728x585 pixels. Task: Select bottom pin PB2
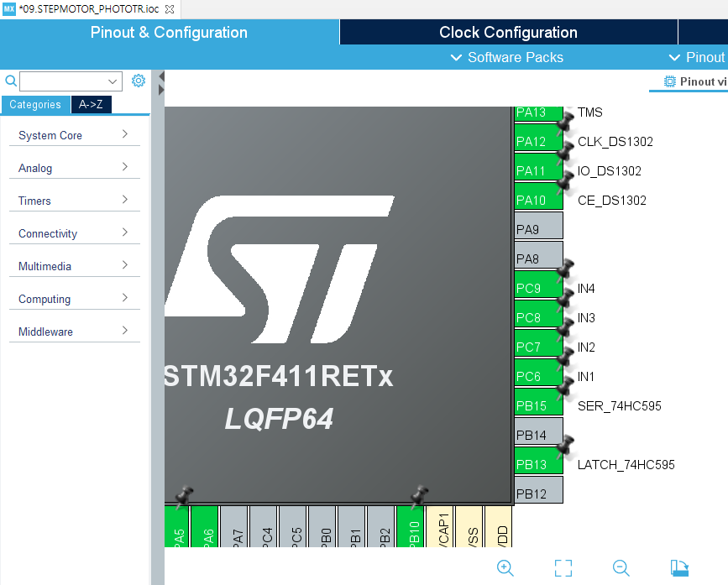[x=380, y=526]
